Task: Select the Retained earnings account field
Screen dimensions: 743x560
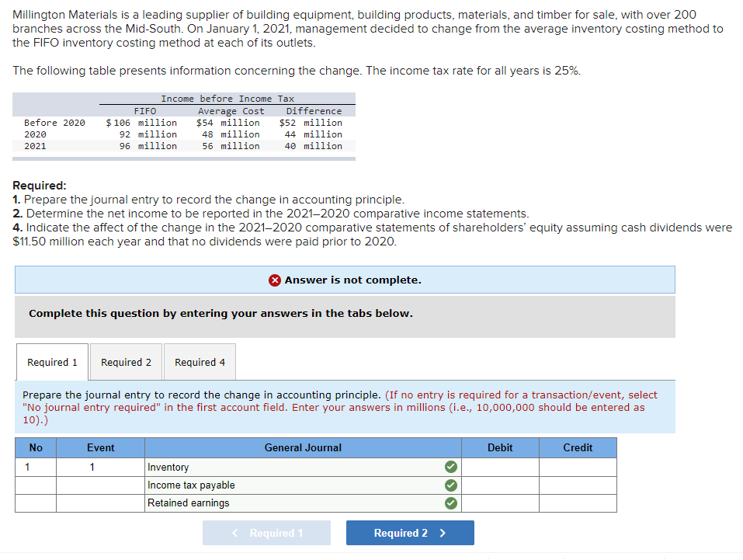Action: pyautogui.click(x=303, y=503)
